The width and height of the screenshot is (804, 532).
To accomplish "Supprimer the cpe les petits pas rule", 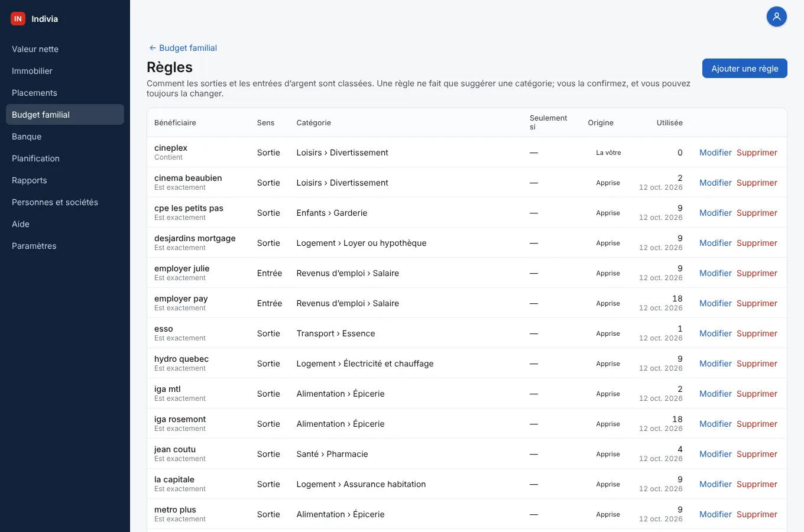I will (757, 213).
